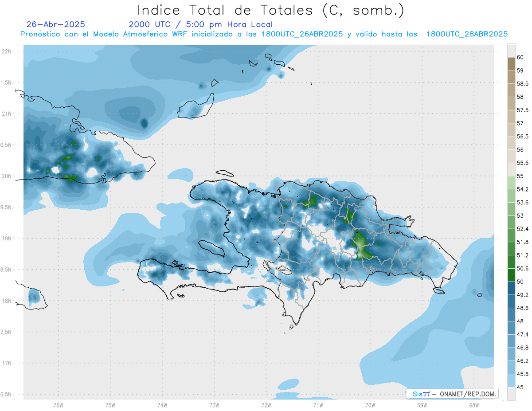532x411 pixels.
Task: Click the 74W longitude label
Action: tap(162, 405)
